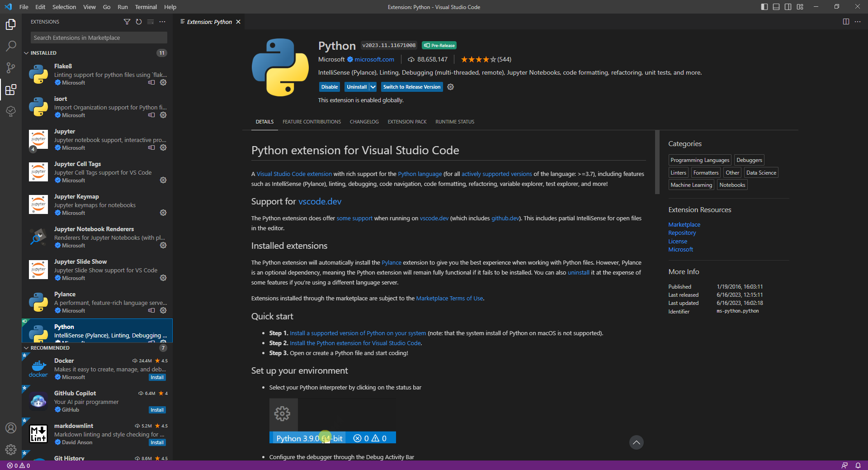Image resolution: width=868 pixels, height=470 pixels.
Task: Close the Extension: Python tab
Action: coord(238,22)
